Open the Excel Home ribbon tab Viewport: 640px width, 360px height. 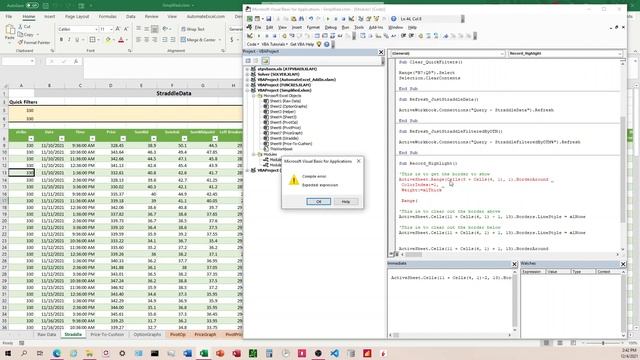click(29, 17)
